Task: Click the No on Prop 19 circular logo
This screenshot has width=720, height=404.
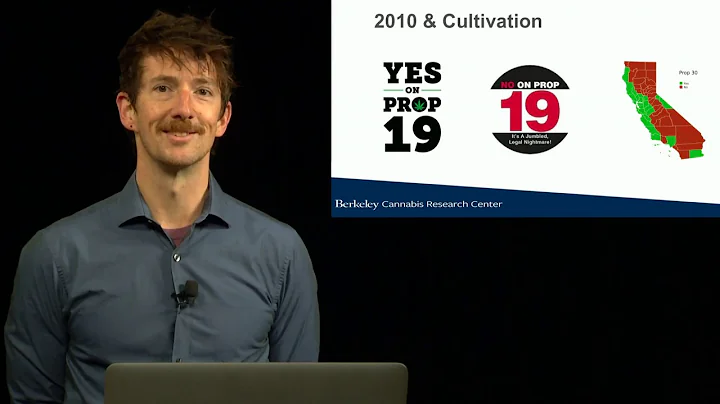Action: [x=530, y=109]
